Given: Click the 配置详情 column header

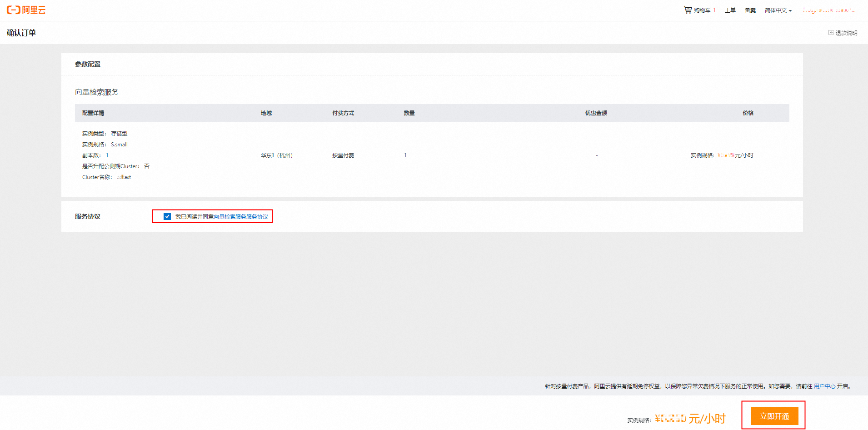Looking at the screenshot, I should pyautogui.click(x=93, y=113).
